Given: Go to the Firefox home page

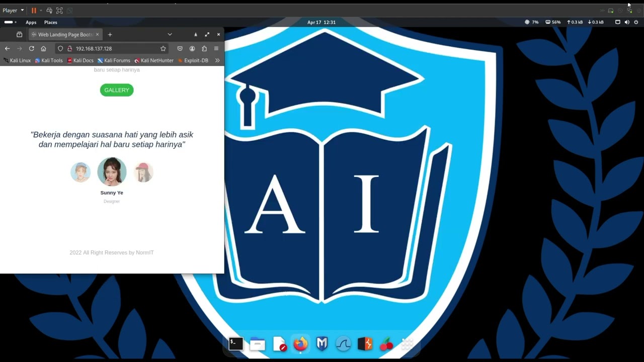Looking at the screenshot, I should point(43,48).
